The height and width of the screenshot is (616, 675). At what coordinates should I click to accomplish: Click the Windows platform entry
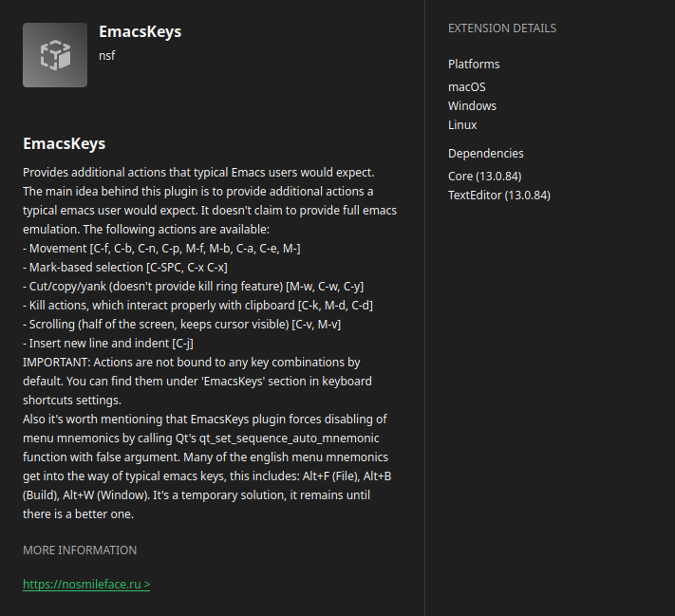472,106
